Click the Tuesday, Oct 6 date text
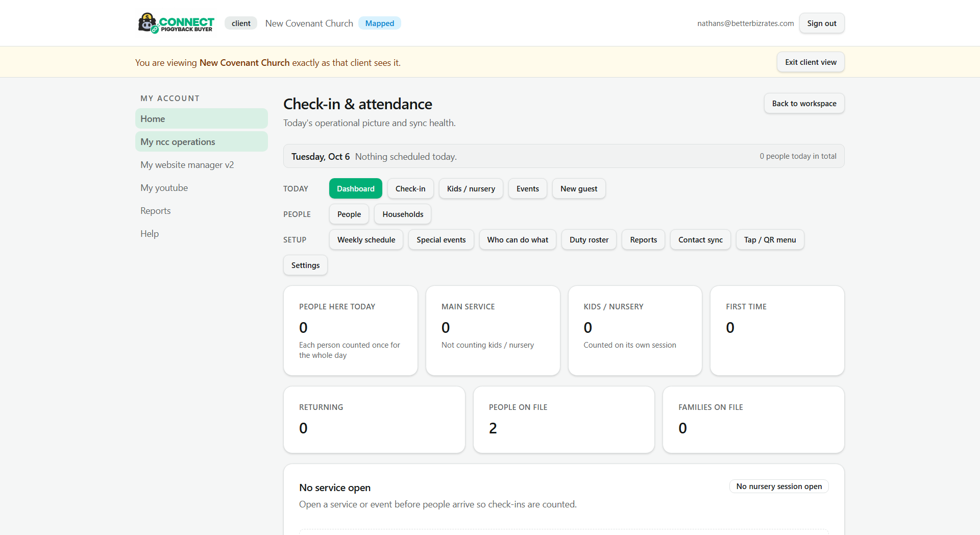 pyautogui.click(x=321, y=157)
